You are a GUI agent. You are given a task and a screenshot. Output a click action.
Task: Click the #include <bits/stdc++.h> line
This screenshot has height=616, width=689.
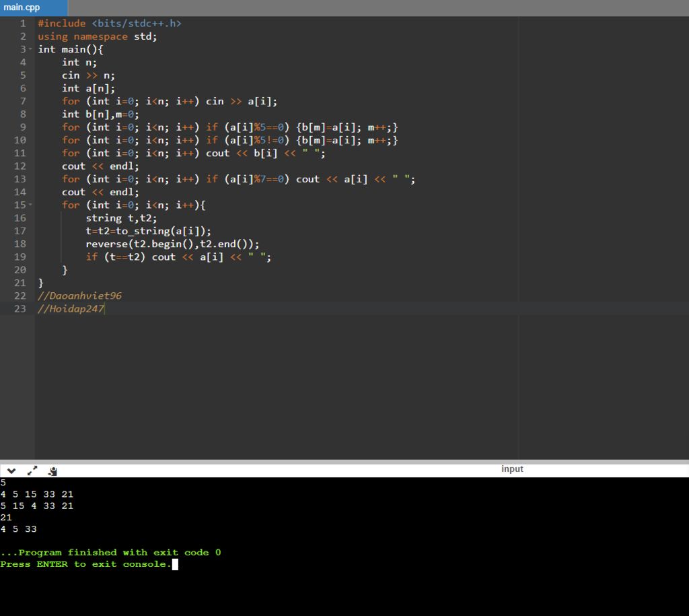pos(110,24)
